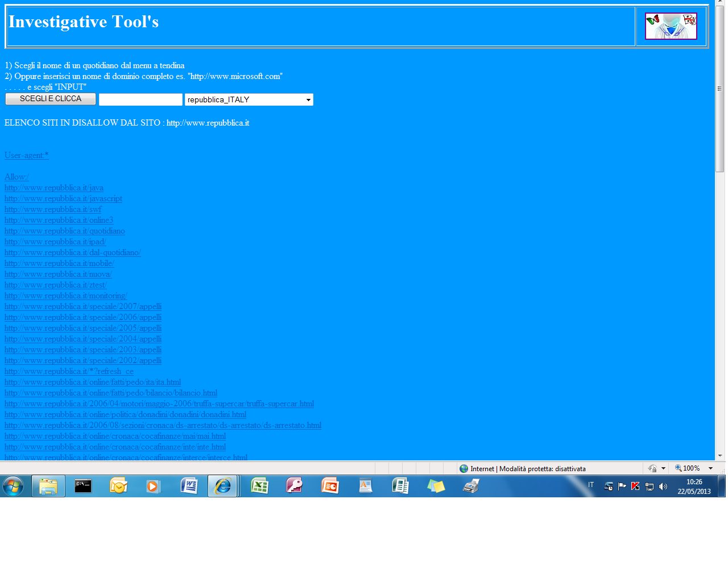Visit the repubblica.it/quotidiano link
Viewport: 728px width, 582px height.
[x=65, y=231]
